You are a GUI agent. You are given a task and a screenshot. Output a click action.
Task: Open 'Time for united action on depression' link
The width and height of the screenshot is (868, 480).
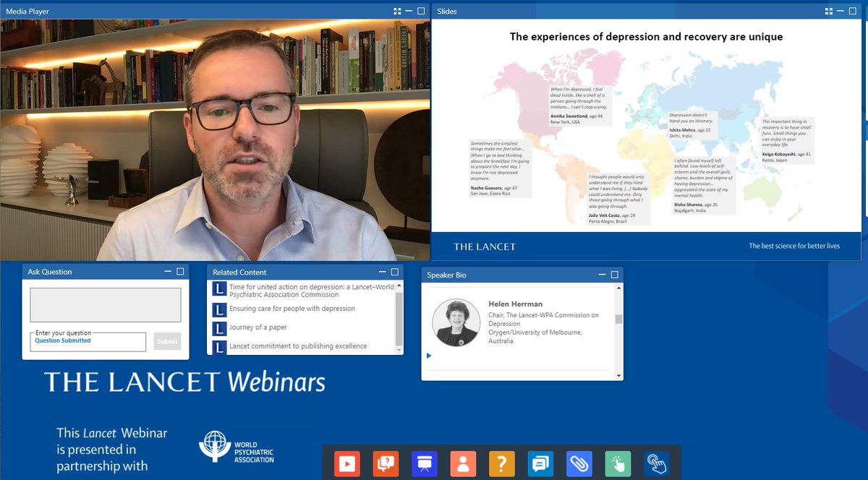[x=311, y=291]
